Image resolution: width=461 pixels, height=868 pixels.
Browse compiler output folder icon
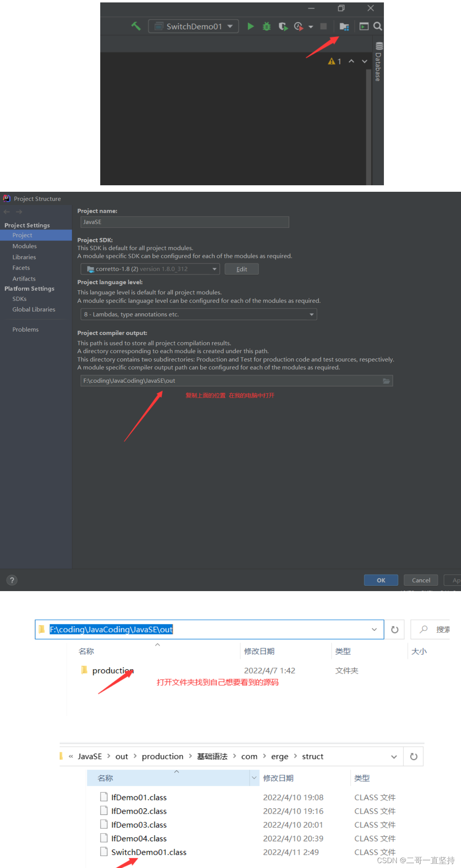pos(386,381)
